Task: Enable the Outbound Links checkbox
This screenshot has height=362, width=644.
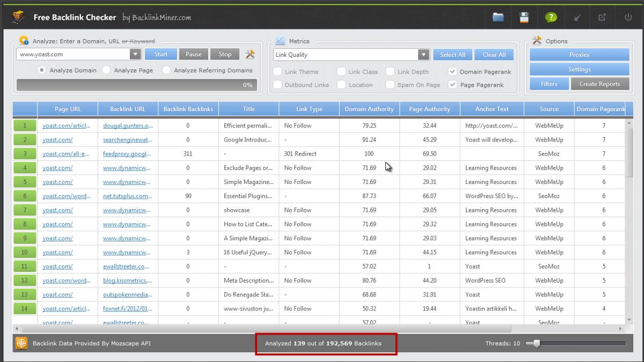Action: coord(277,84)
